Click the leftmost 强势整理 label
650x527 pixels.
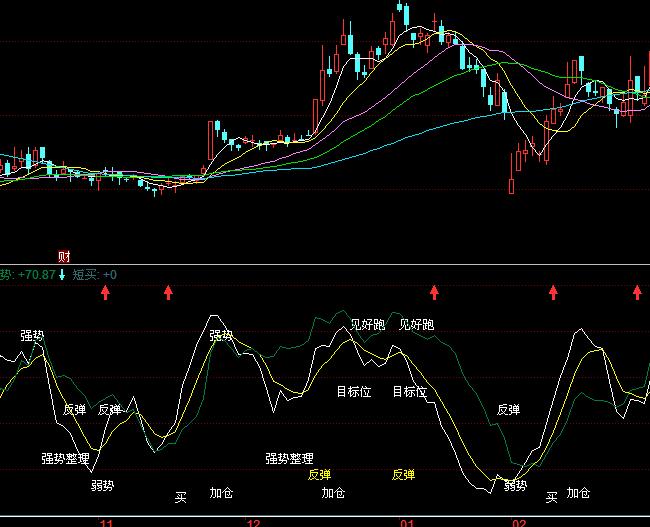click(x=65, y=459)
